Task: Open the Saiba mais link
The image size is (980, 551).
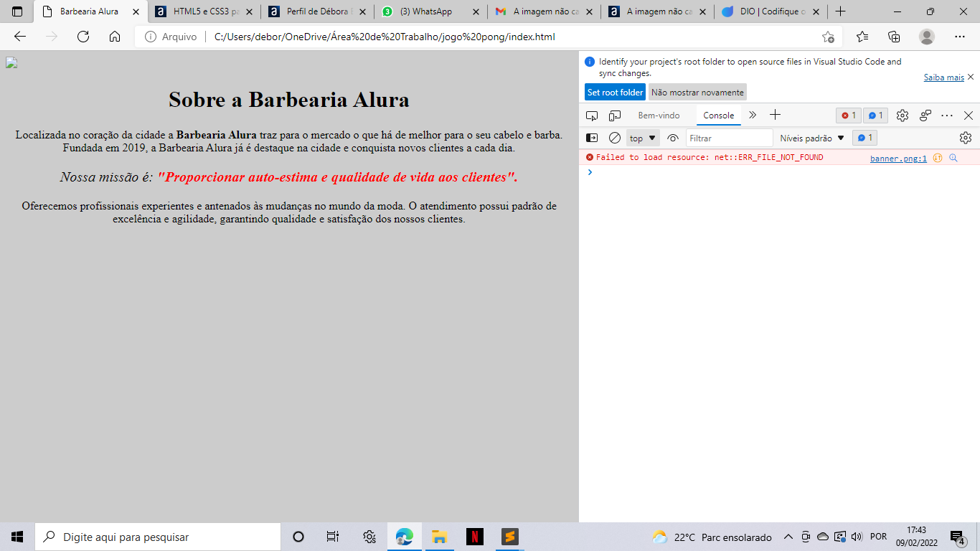Action: coord(943,77)
